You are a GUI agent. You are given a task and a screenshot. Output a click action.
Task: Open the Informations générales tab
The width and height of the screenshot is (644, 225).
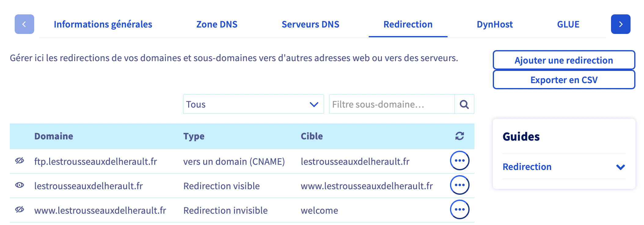(103, 24)
